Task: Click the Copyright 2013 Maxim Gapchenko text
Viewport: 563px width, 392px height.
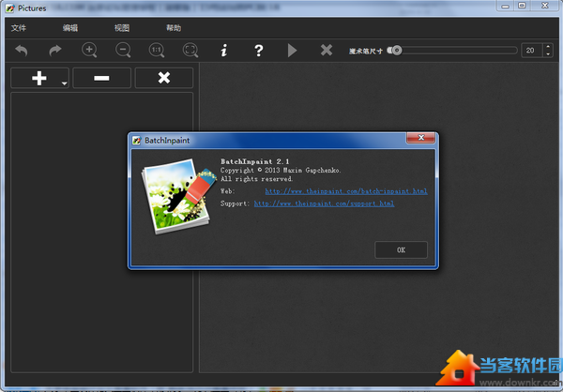Action: [x=281, y=170]
